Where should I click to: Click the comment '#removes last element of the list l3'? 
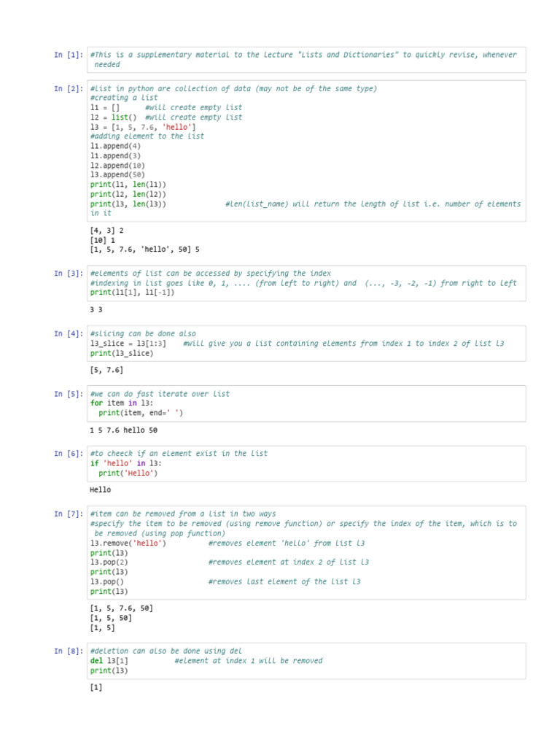285,581
